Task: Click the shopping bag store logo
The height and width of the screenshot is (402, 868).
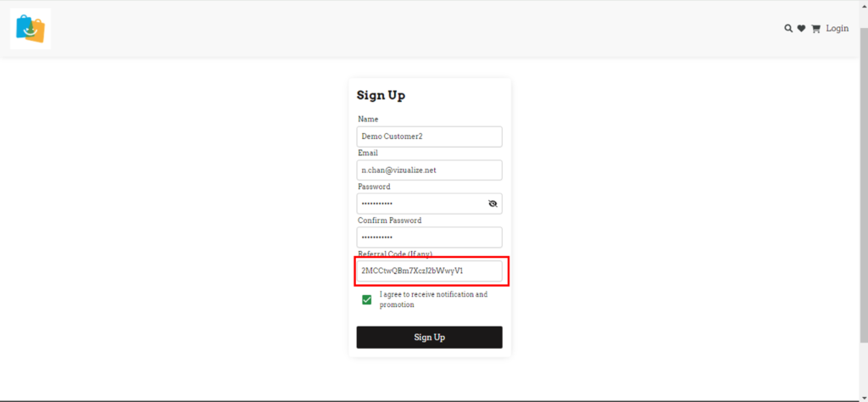Action: tap(31, 29)
